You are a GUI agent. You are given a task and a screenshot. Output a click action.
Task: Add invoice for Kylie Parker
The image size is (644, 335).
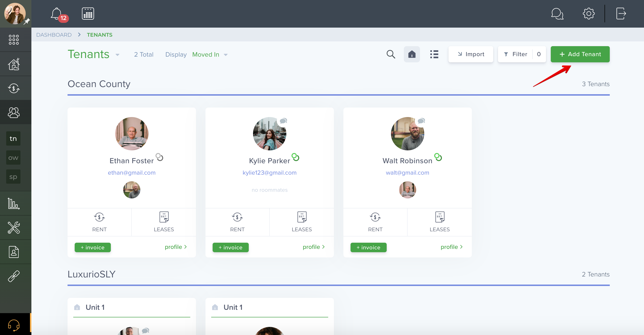pos(230,247)
